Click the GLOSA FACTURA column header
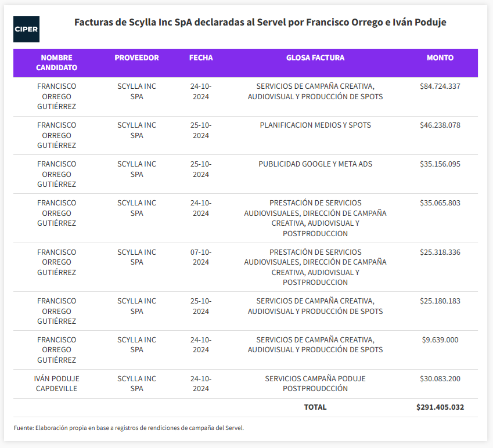This screenshot has height=448, width=493. coord(315,58)
